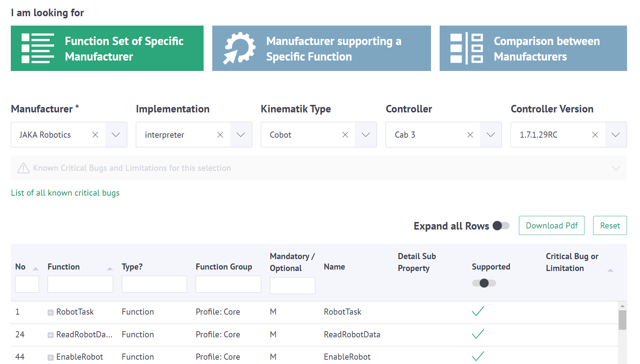Expand the EnableRobot row plus icon
Screen dimensions: 640x364
(51, 358)
